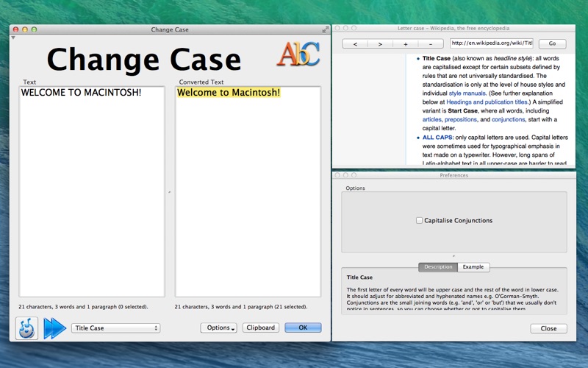
Task: Click the disclosure triangle under the title bar
Action: pyautogui.click(x=13, y=38)
